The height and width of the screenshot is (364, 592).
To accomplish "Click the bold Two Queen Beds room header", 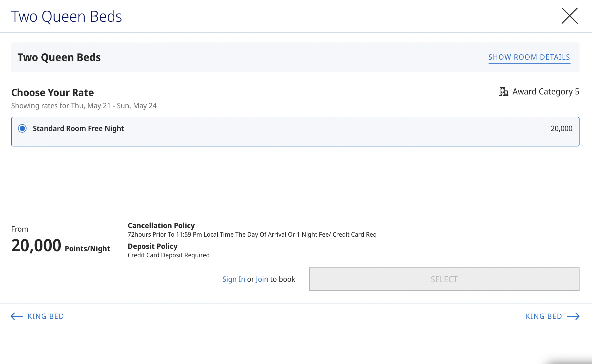I will point(59,58).
